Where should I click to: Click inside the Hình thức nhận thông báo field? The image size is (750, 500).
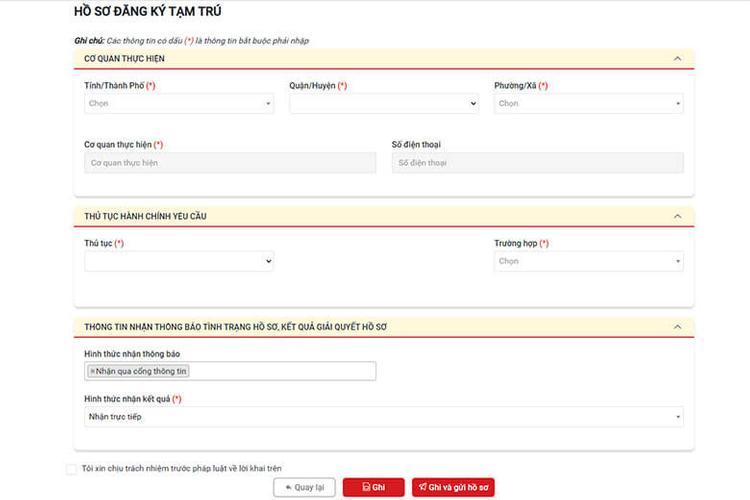point(280,371)
